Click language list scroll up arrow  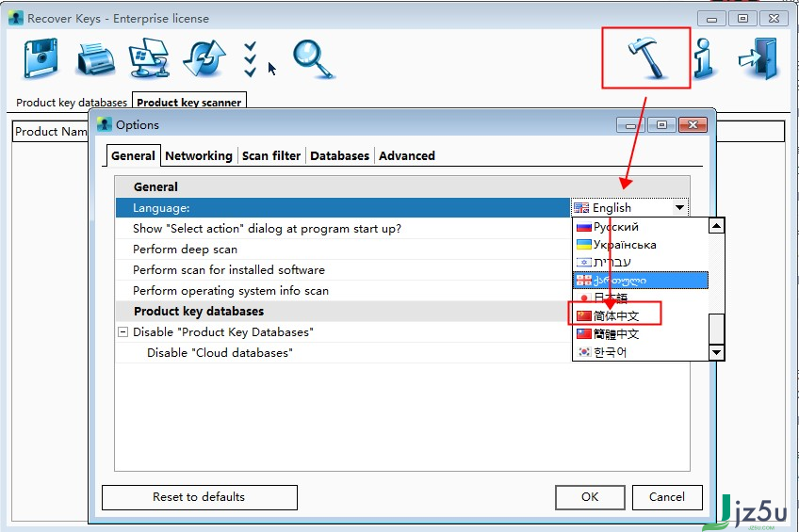[716, 226]
